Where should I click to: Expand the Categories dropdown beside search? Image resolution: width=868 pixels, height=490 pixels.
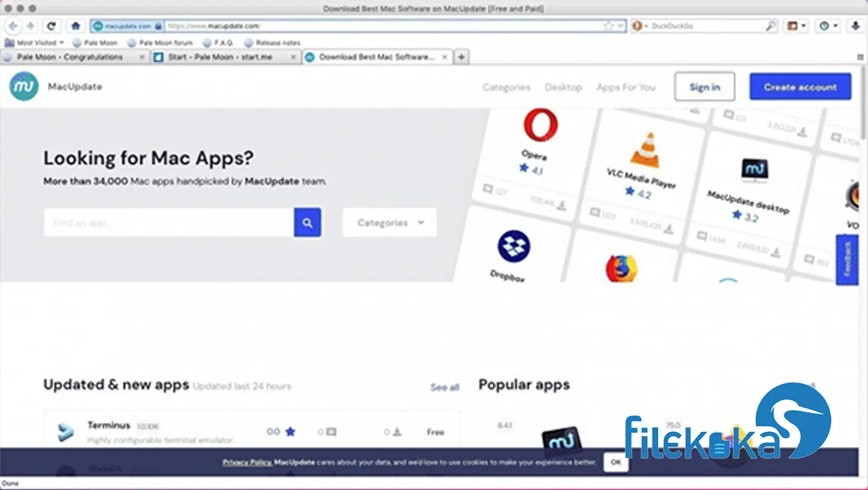[390, 223]
